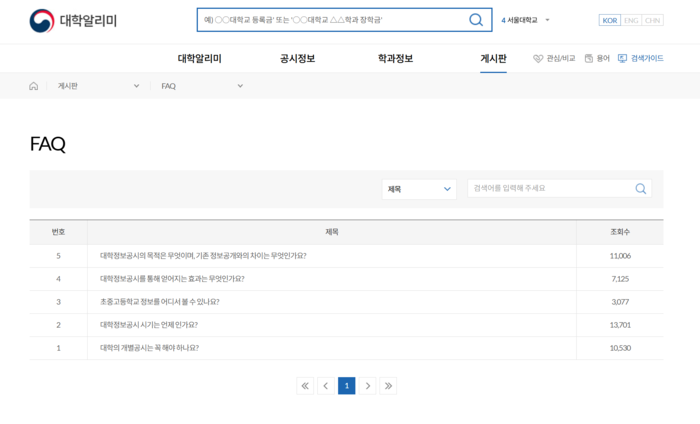Switch language to CHN

(x=652, y=20)
